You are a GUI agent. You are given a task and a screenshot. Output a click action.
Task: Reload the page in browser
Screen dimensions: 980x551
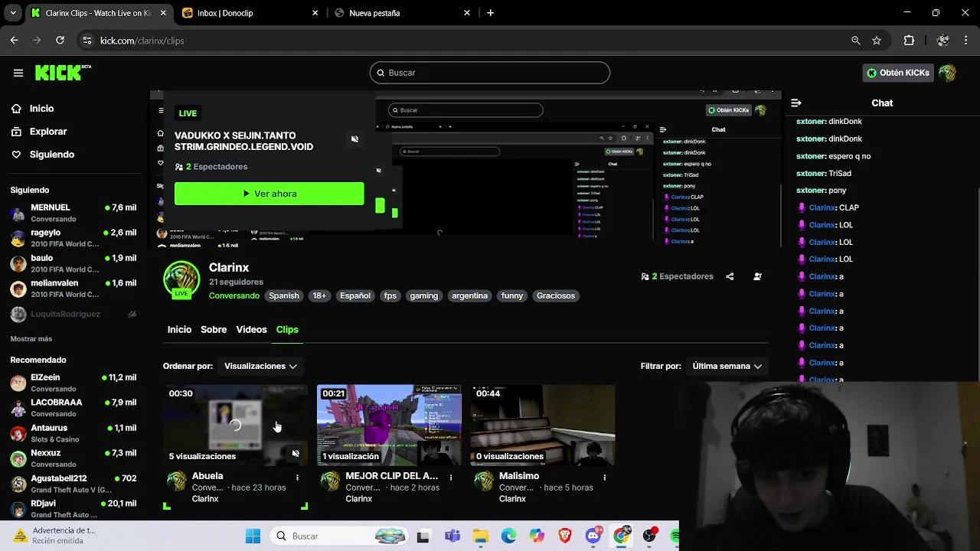(x=60, y=41)
